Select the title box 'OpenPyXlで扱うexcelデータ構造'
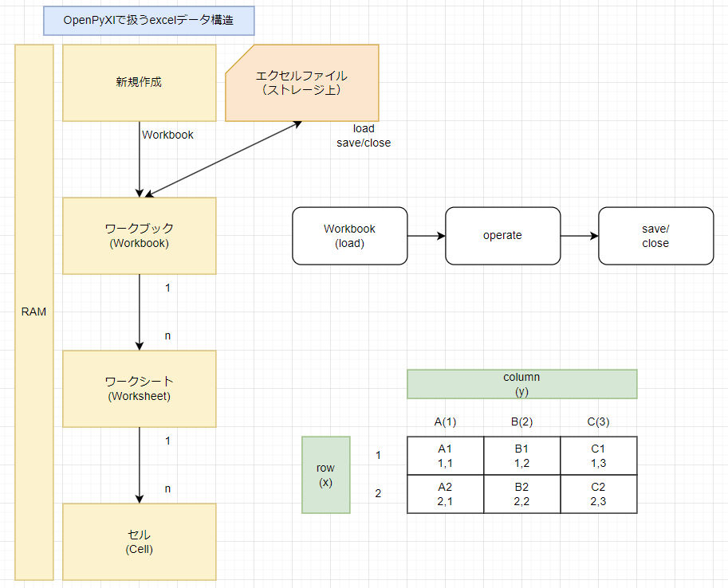The height and width of the screenshot is (588, 728). click(148, 21)
